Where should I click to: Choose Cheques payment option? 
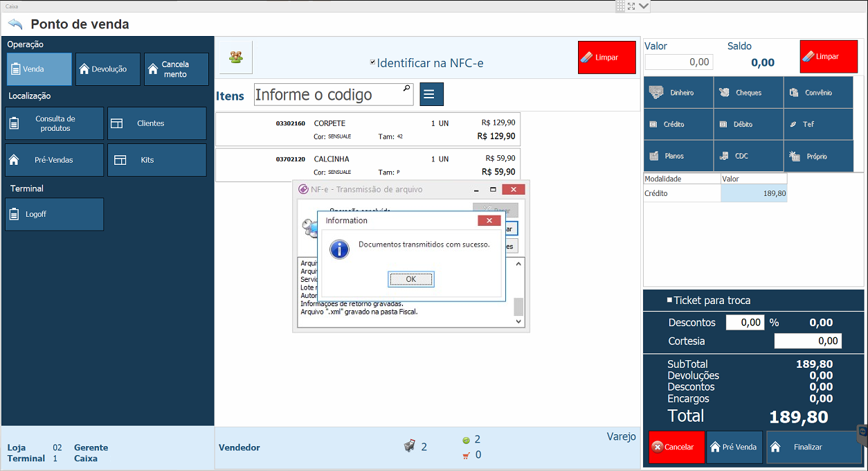(748, 93)
